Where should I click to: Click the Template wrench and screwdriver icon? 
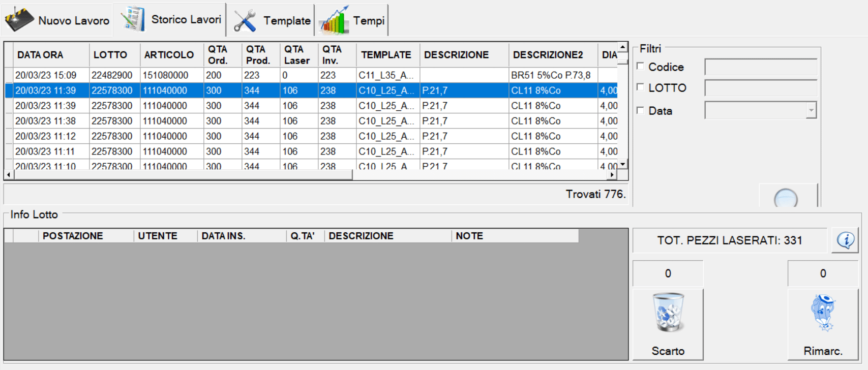(x=245, y=21)
